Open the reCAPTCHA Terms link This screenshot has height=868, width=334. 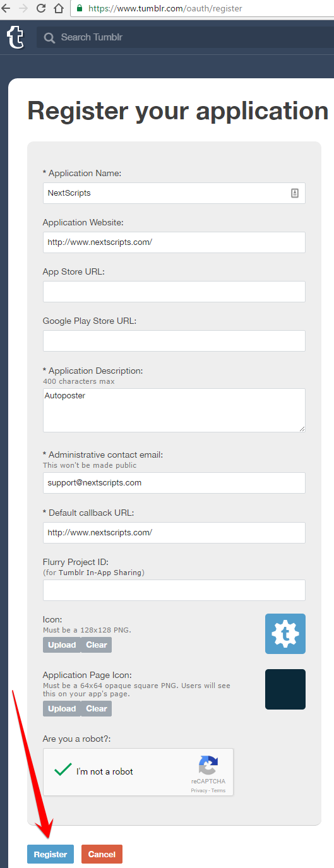coord(218,790)
